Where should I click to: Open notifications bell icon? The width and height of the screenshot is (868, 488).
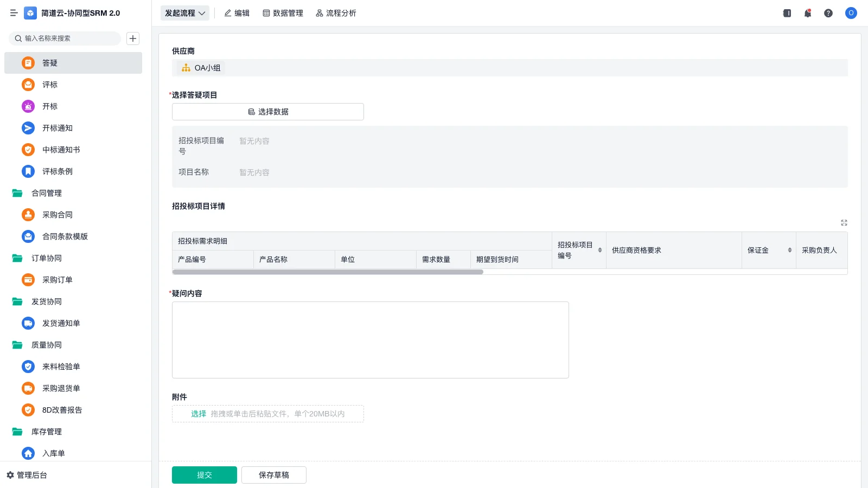(x=808, y=13)
